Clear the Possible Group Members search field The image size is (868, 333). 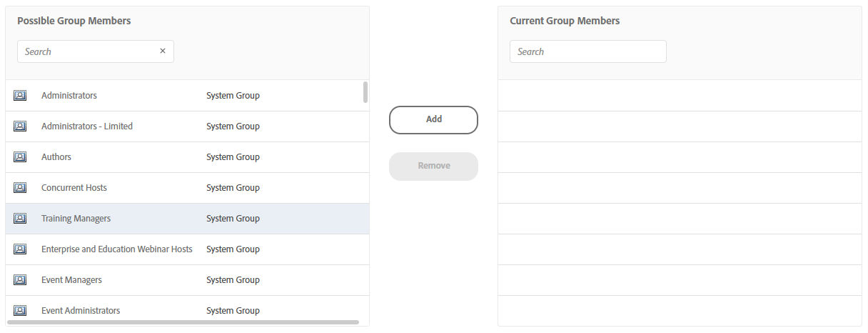[163, 51]
